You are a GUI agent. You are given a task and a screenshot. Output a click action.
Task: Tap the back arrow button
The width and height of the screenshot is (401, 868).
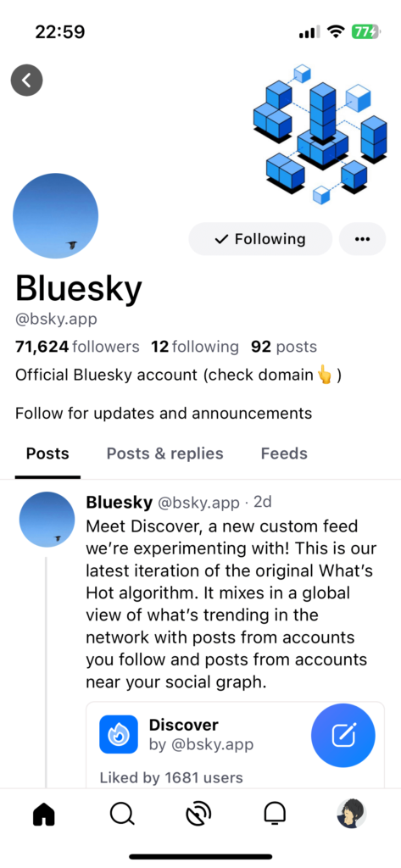pyautogui.click(x=26, y=81)
